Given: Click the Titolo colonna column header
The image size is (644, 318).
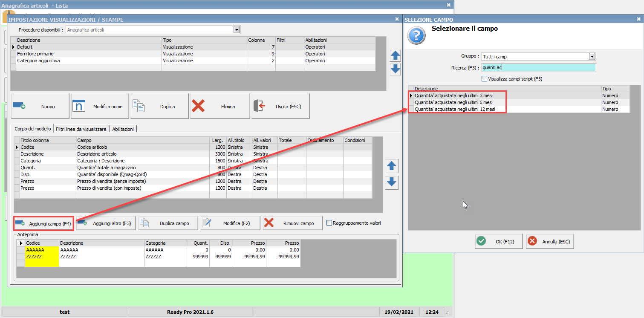Looking at the screenshot, I should coord(48,140).
